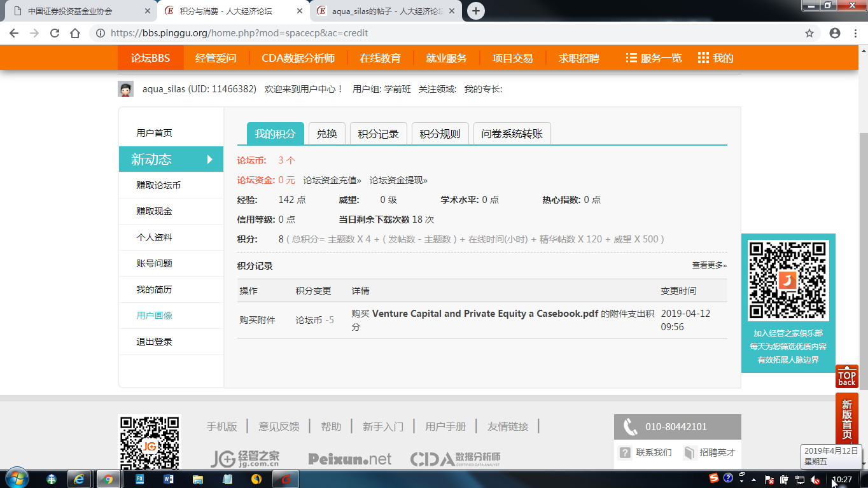The height and width of the screenshot is (488, 868).
Task: Expand the 服务一览 menu
Action: pyautogui.click(x=654, y=58)
